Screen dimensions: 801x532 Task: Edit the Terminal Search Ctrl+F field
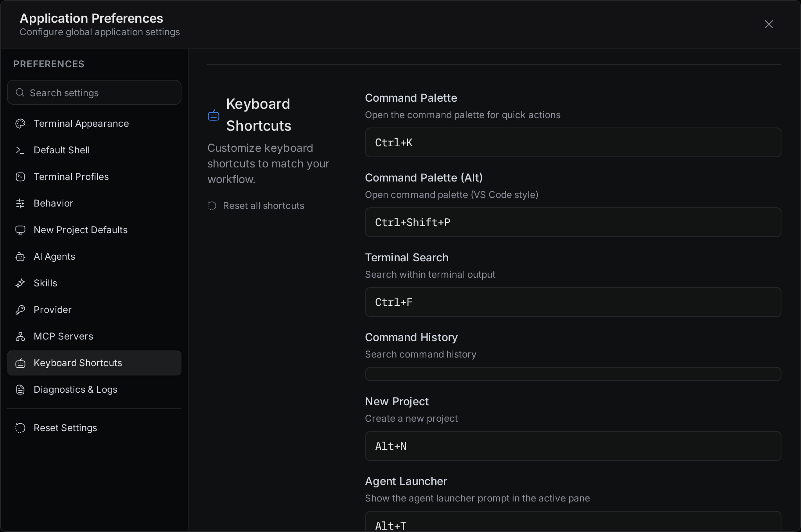(x=573, y=302)
